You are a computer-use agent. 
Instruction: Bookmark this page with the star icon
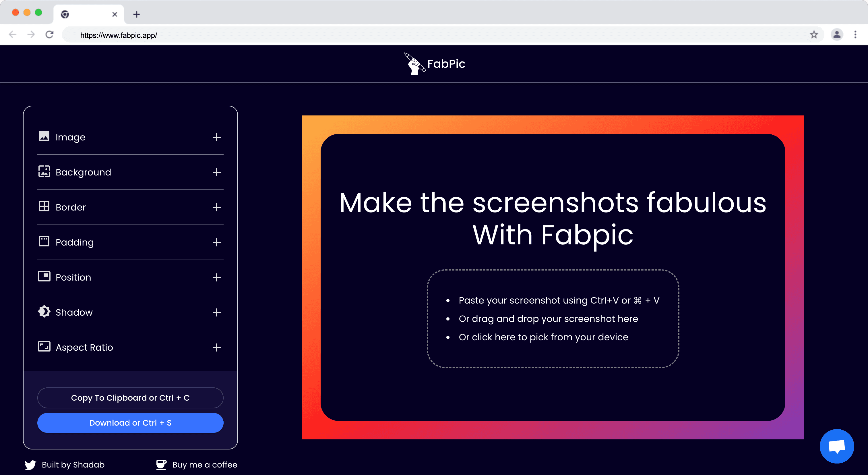814,35
